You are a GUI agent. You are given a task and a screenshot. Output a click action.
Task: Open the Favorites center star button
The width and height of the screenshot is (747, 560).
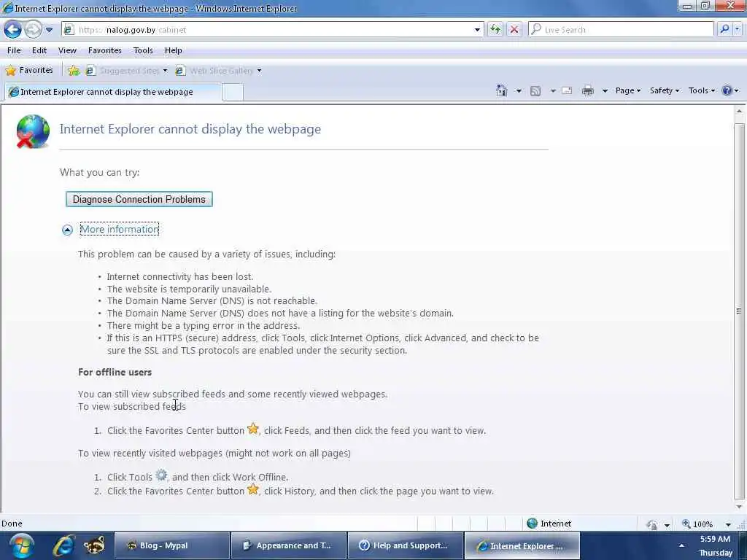tap(29, 71)
